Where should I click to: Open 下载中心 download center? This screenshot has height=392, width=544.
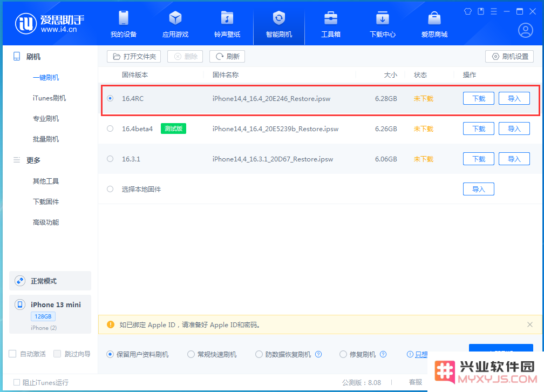tap(382, 24)
